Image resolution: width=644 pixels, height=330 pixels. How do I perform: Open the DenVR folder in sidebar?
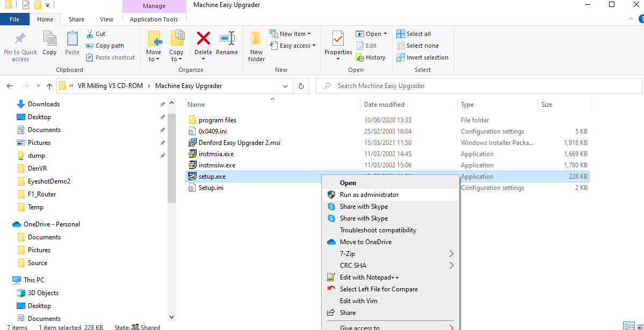38,168
